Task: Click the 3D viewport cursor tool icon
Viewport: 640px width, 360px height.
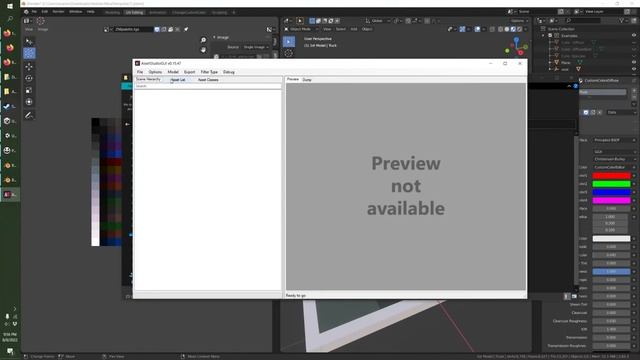Action: [289, 53]
